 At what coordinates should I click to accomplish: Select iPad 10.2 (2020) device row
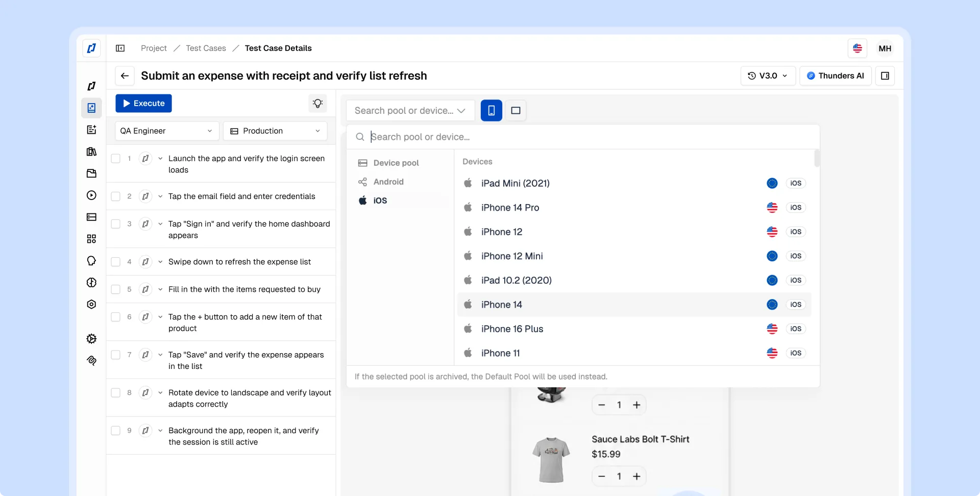634,281
